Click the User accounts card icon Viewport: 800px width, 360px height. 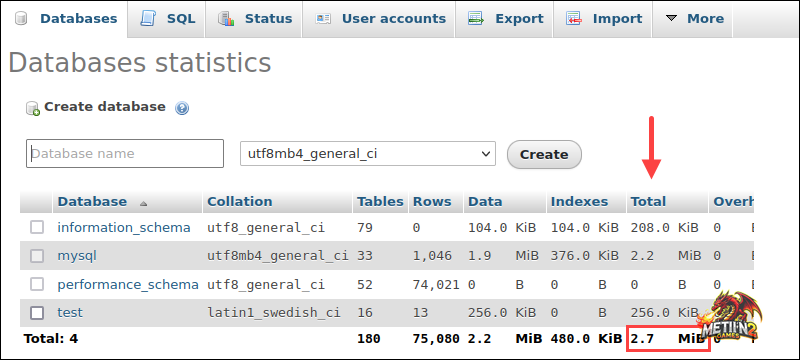tap(323, 19)
